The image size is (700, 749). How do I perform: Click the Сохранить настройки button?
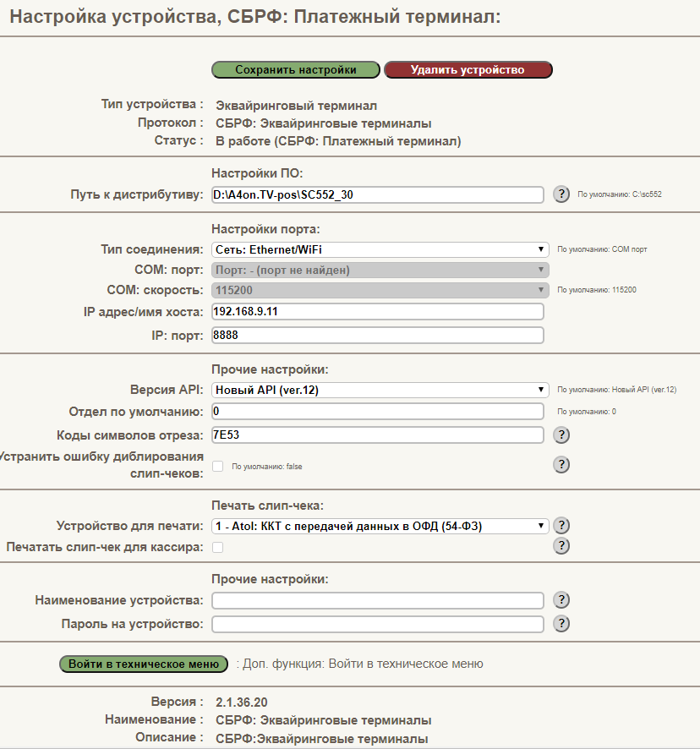296,69
